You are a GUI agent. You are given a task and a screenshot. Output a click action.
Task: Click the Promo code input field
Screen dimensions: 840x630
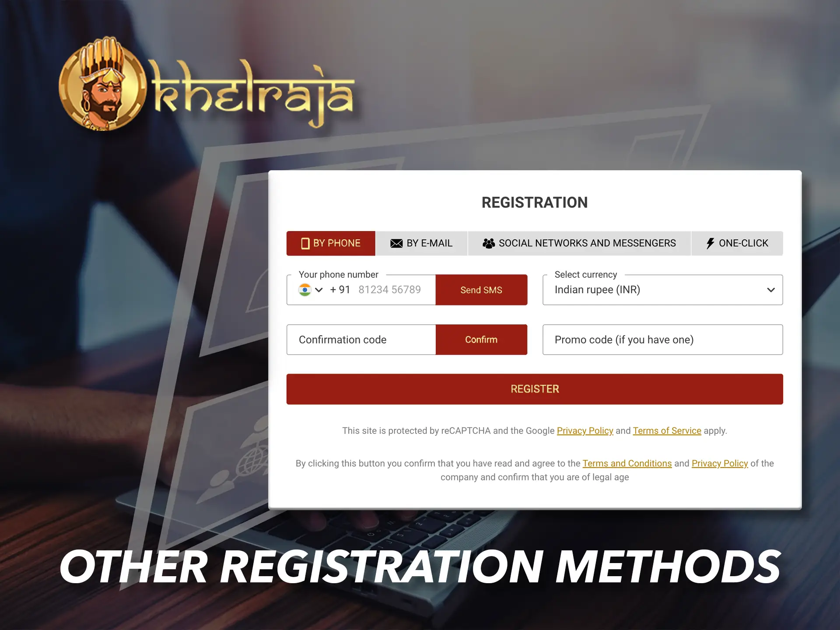pos(661,339)
